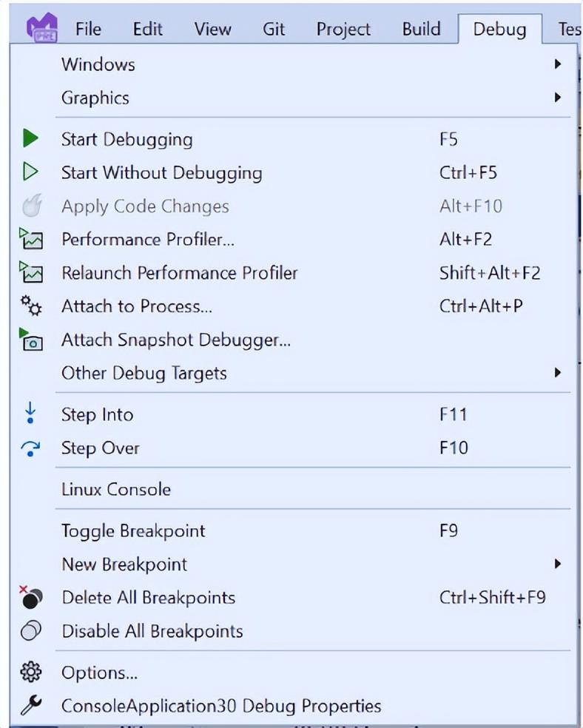Click the Alt+F2 shortcut text

[x=465, y=239]
